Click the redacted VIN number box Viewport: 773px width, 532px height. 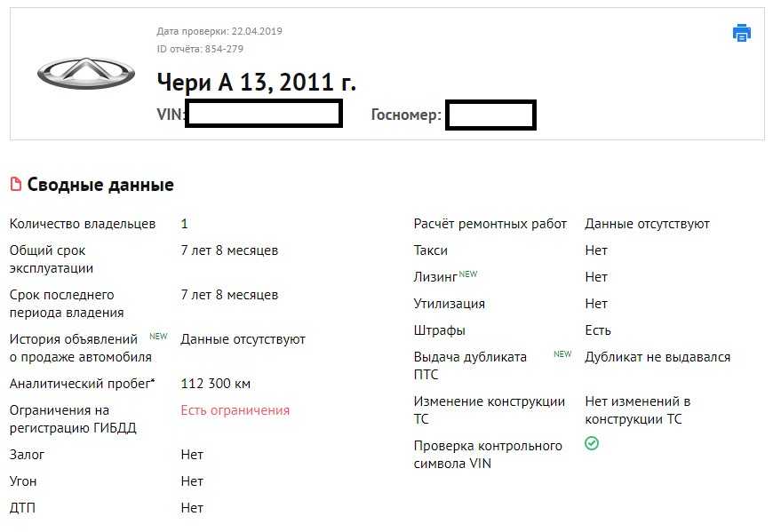(x=264, y=115)
